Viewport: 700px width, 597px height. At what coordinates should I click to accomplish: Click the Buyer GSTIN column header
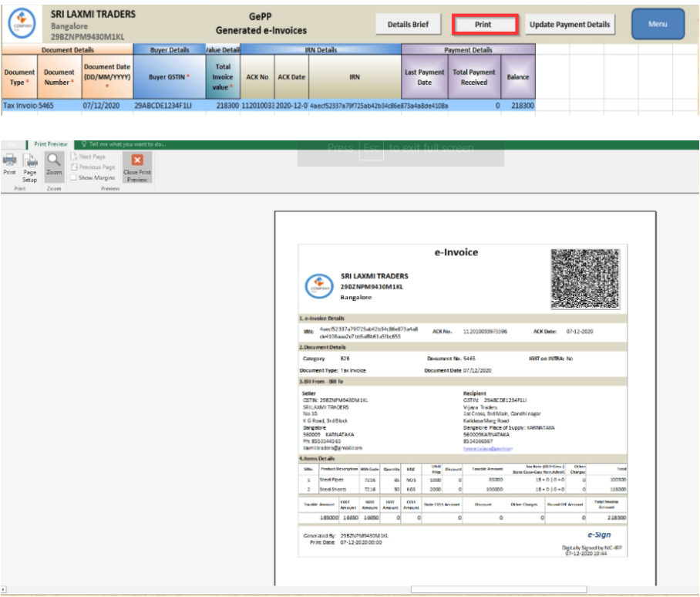(169, 77)
